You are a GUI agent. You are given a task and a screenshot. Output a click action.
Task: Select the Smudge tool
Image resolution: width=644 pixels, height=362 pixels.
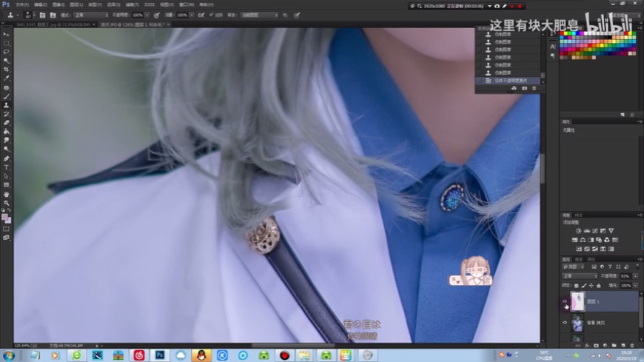click(x=6, y=141)
